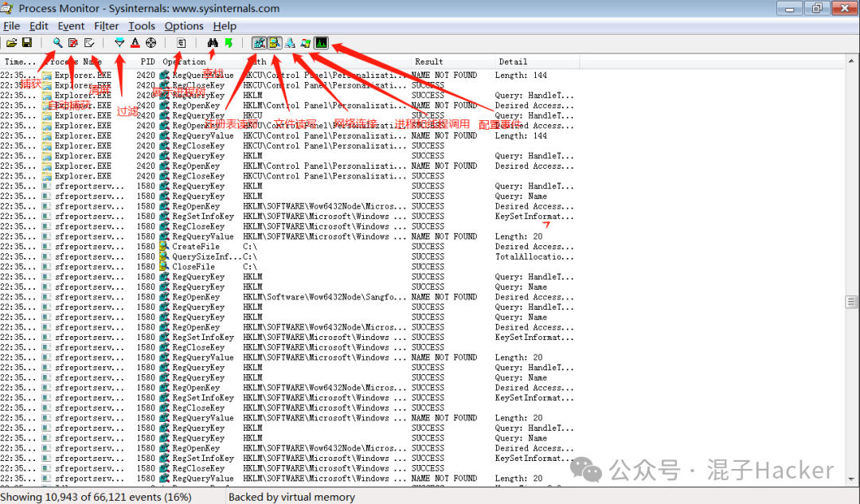Click the Operation column header

point(199,61)
